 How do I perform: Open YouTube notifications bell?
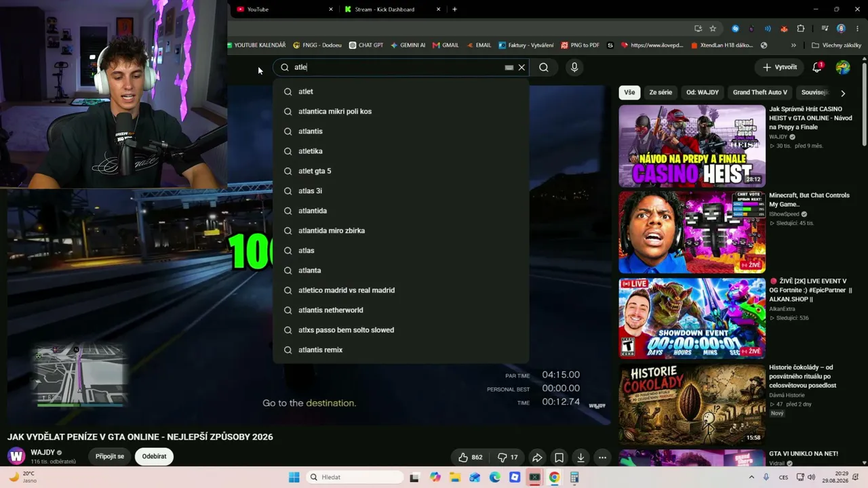tap(818, 67)
